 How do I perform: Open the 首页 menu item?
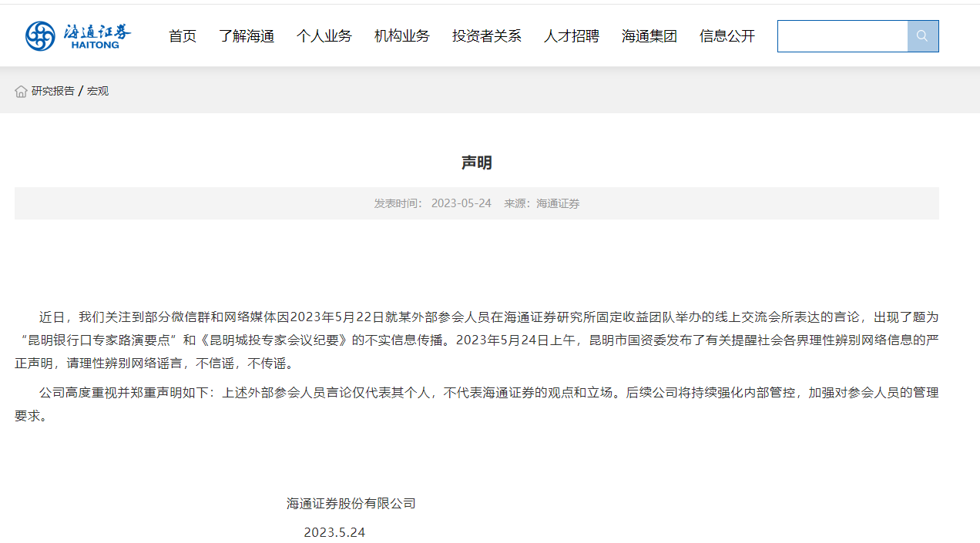183,36
